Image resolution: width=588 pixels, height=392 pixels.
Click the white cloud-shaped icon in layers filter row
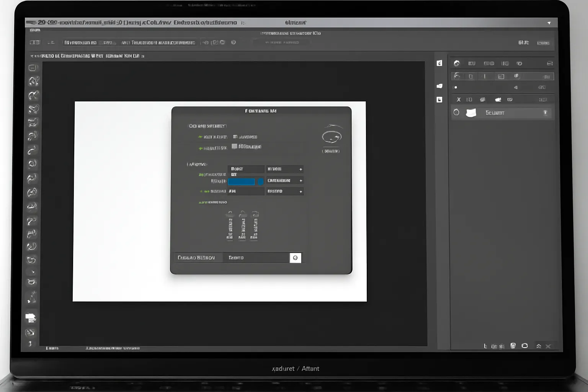click(x=498, y=100)
